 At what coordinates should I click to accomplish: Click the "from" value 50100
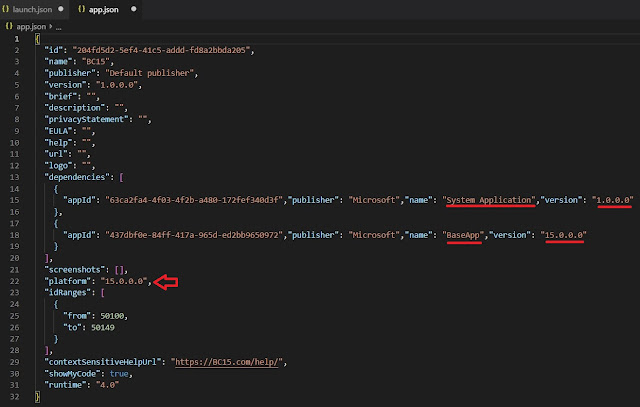click(112, 316)
